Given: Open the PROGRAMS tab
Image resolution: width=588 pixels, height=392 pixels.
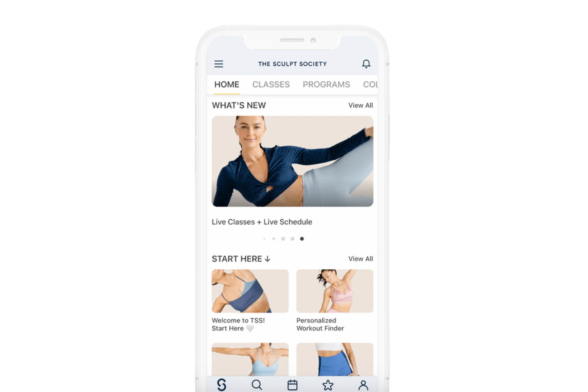Looking at the screenshot, I should 326,84.
